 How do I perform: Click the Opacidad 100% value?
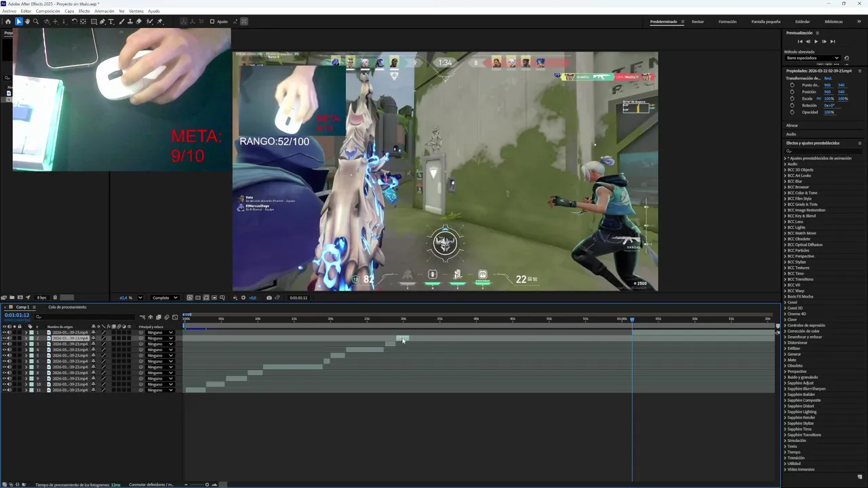(x=829, y=112)
